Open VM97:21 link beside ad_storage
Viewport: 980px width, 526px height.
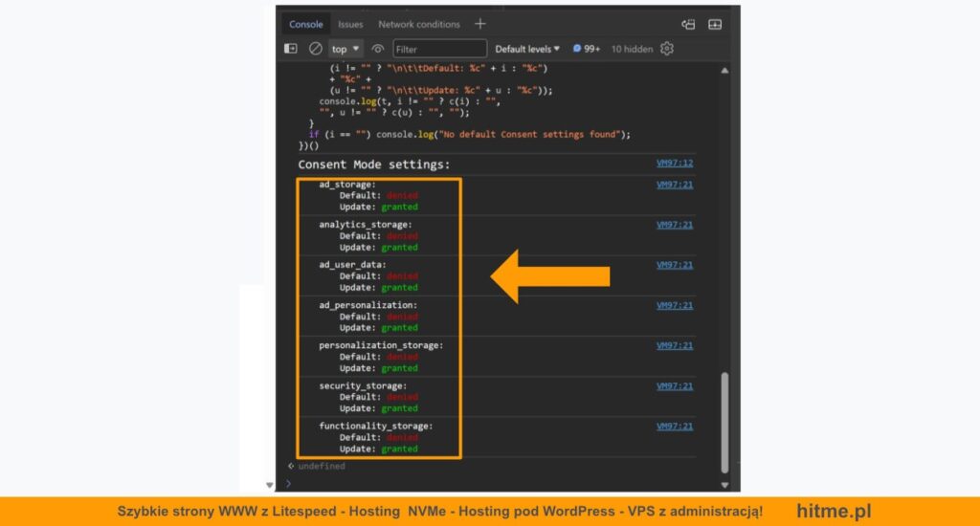(675, 185)
